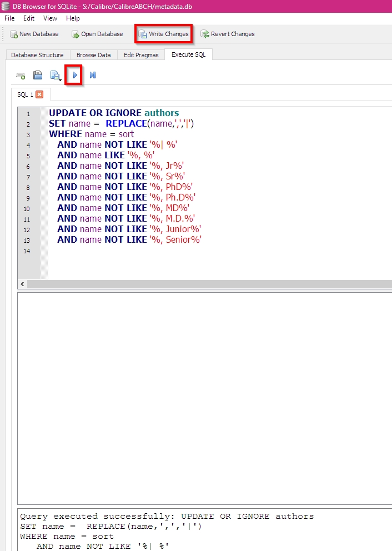Click the '%, Jr%' string on line 6
This screenshot has width=392, height=551.
tap(167, 166)
